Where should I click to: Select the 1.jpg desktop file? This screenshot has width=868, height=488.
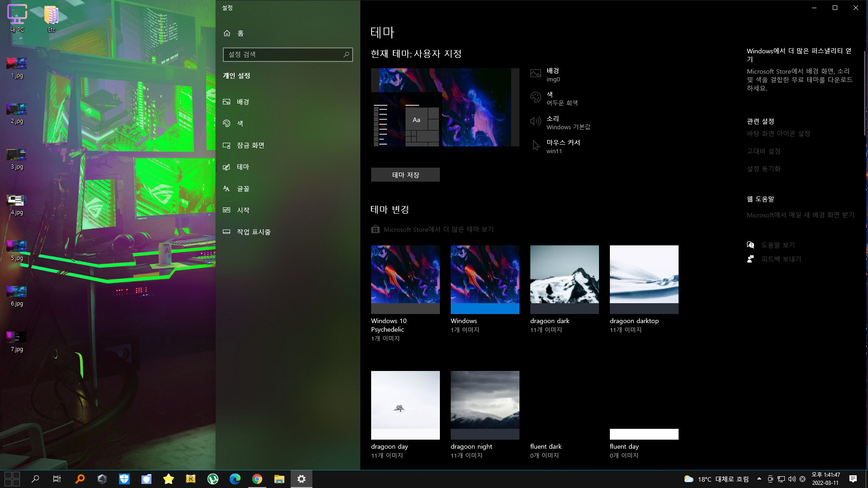[17, 68]
